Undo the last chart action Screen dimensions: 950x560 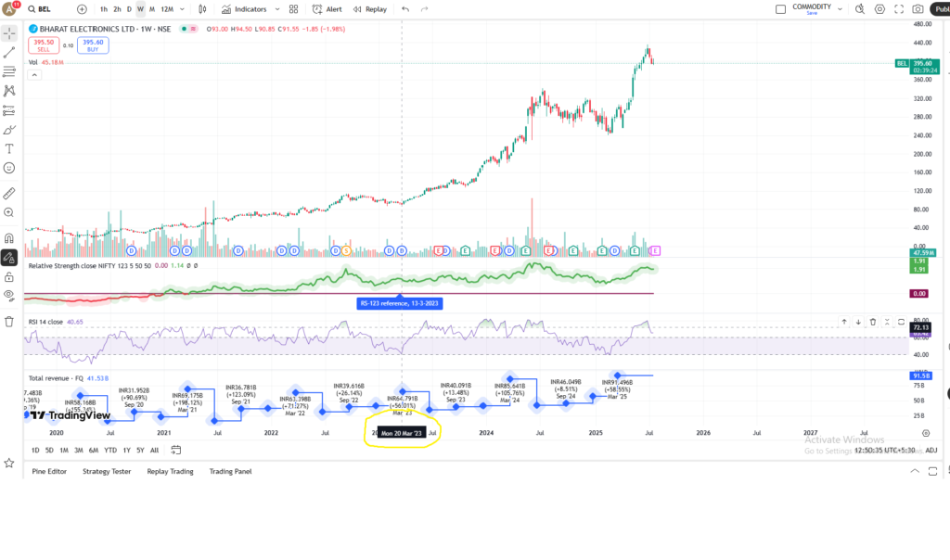tap(405, 9)
